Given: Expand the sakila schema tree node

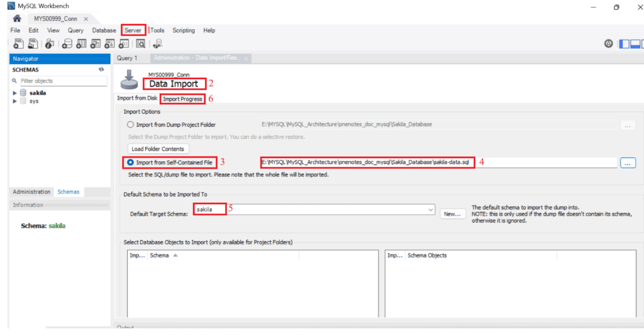Looking at the screenshot, I should (x=15, y=93).
